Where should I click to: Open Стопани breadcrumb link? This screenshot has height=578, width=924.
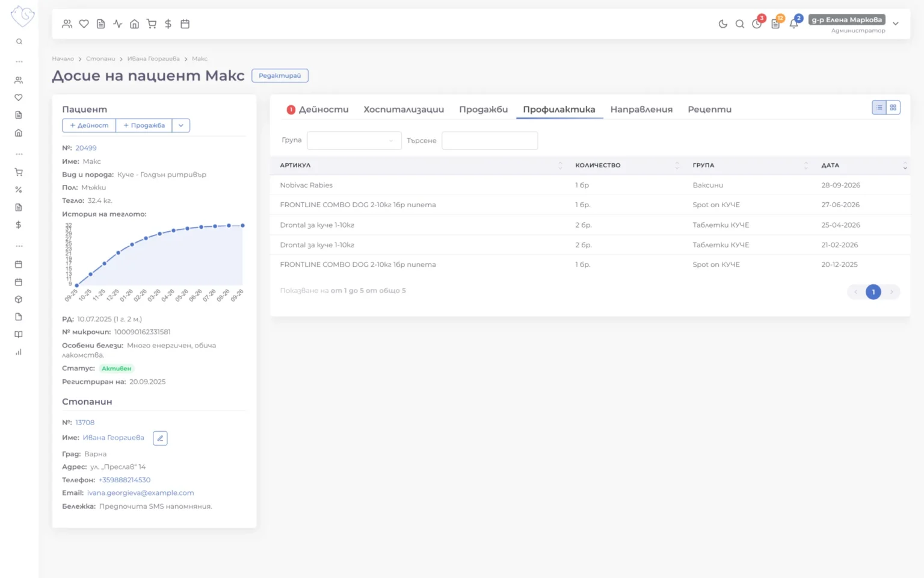[x=100, y=59]
